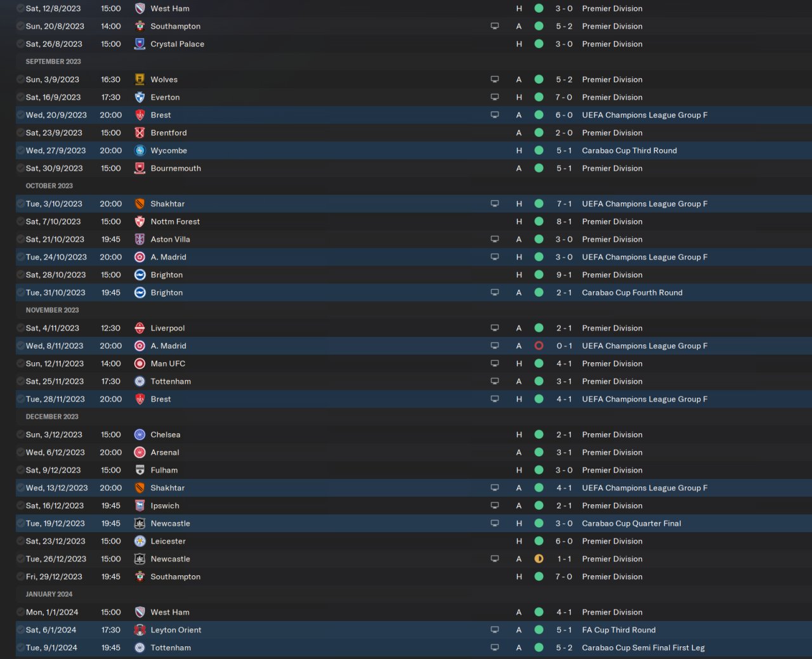Open the Nottm Forest team link

click(x=175, y=221)
